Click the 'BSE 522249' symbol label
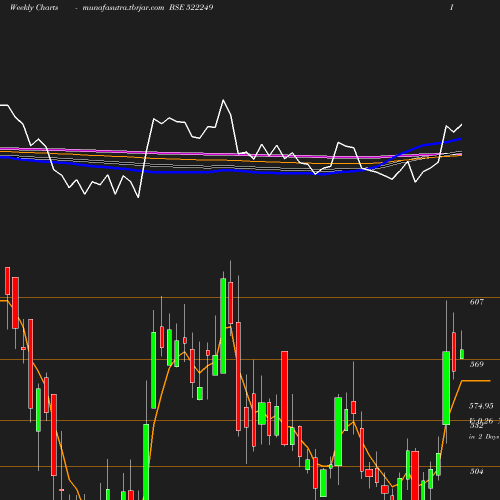 click(191, 8)
